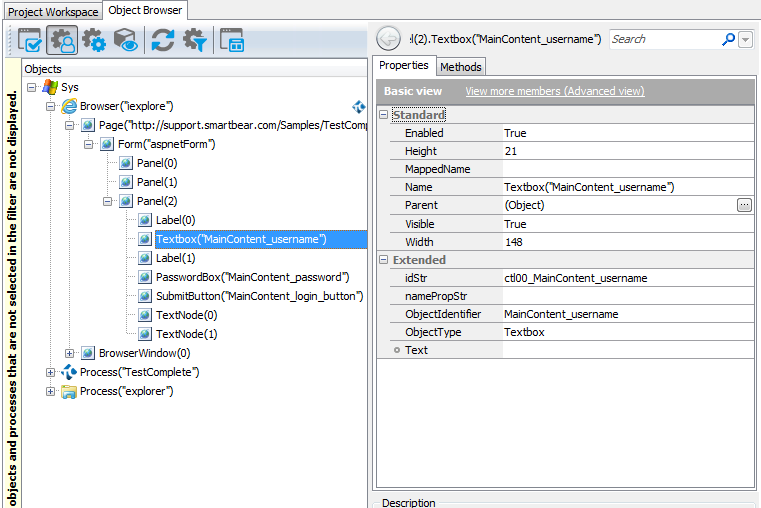Toggle the box with eye visibility icon

pos(125,40)
